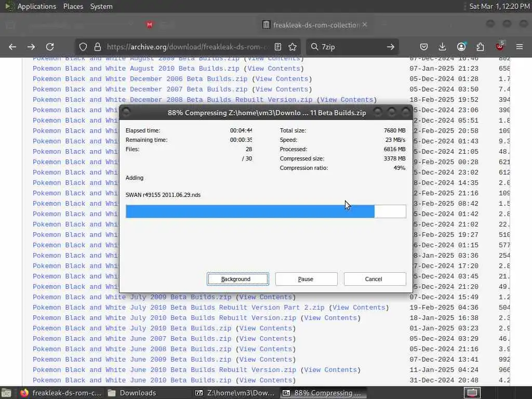532x399 pixels.
Task: Open the Firefox downloads panel
Action: pyautogui.click(x=443, y=47)
